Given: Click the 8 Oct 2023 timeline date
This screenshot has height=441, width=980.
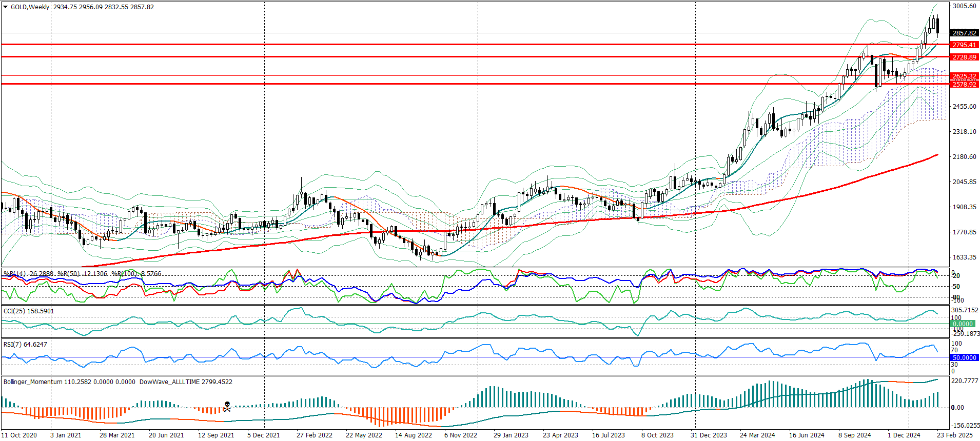Looking at the screenshot, I should [657, 435].
